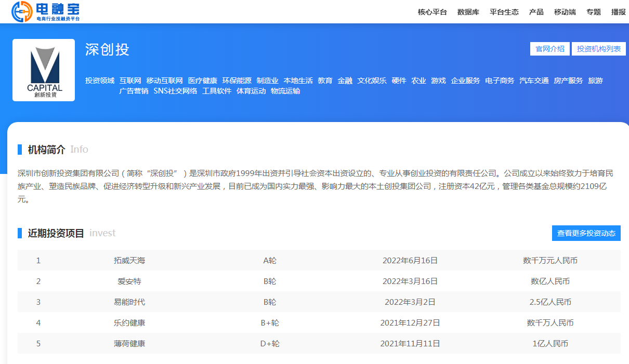
Task: Choose the 环保能源 field tag
Action: click(x=237, y=80)
